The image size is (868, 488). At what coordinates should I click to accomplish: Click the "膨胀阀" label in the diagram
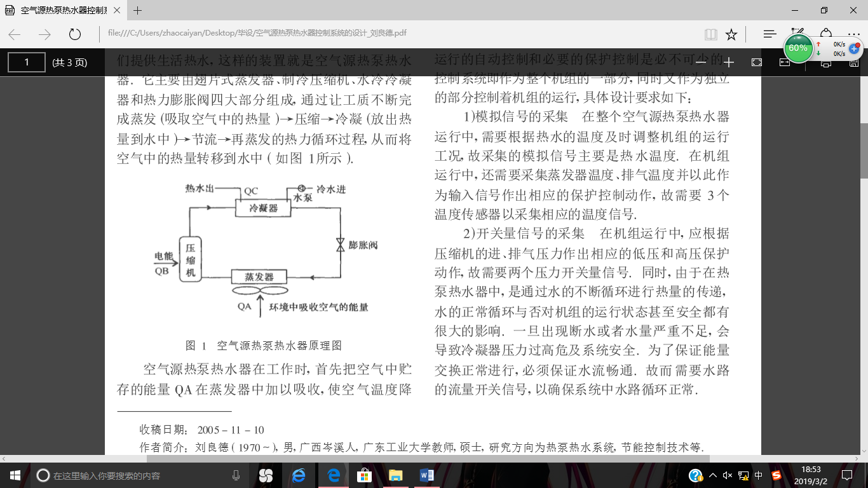point(363,245)
